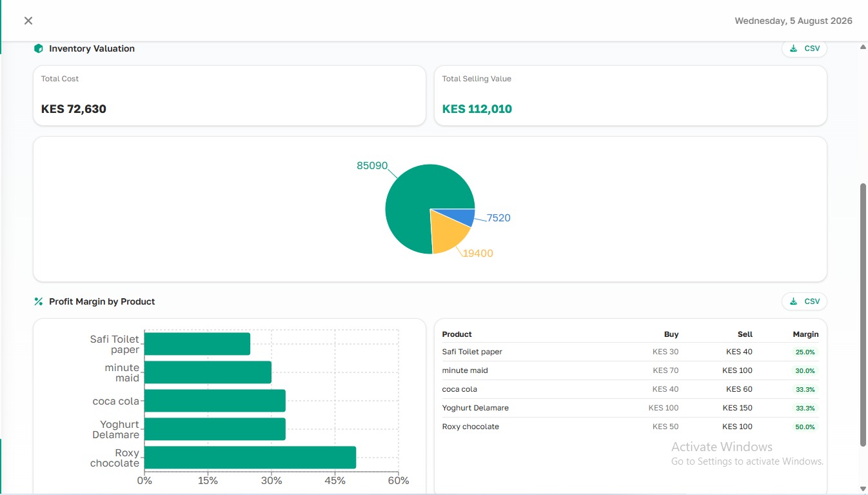
Task: Click the pie label 85090
Action: click(x=372, y=166)
